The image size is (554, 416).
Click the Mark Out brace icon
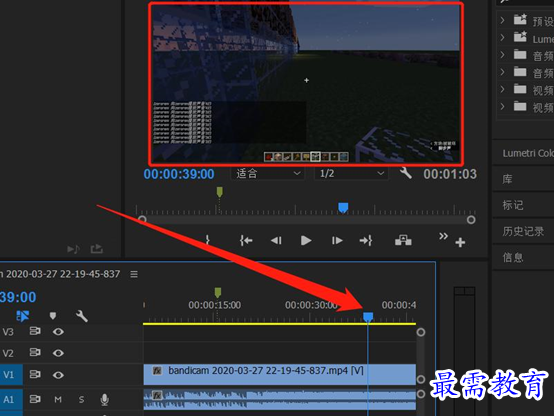(208, 240)
